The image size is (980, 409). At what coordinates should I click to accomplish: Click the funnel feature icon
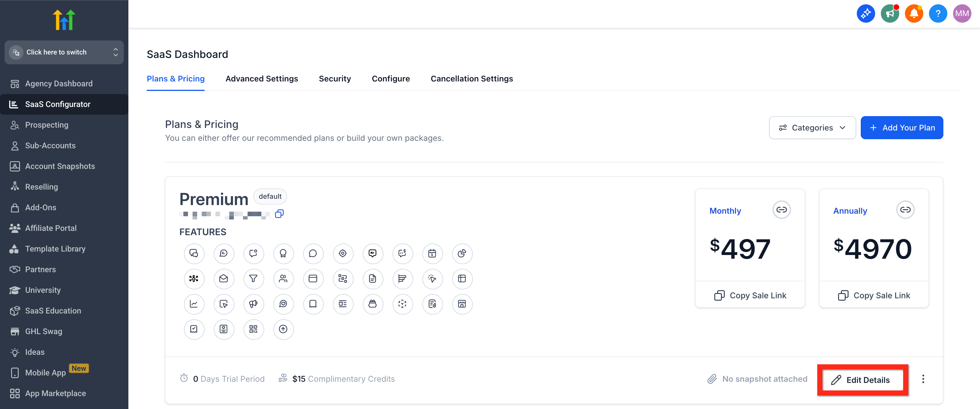pyautogui.click(x=253, y=279)
